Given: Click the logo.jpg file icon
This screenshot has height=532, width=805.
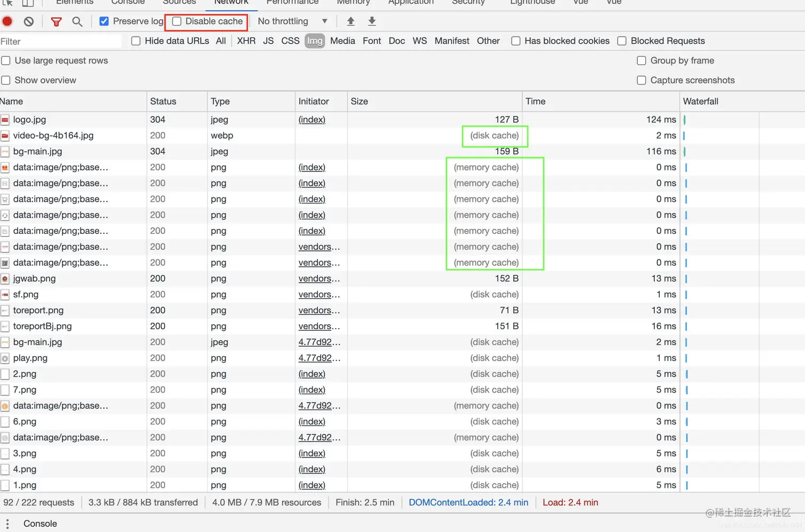Looking at the screenshot, I should (5, 120).
